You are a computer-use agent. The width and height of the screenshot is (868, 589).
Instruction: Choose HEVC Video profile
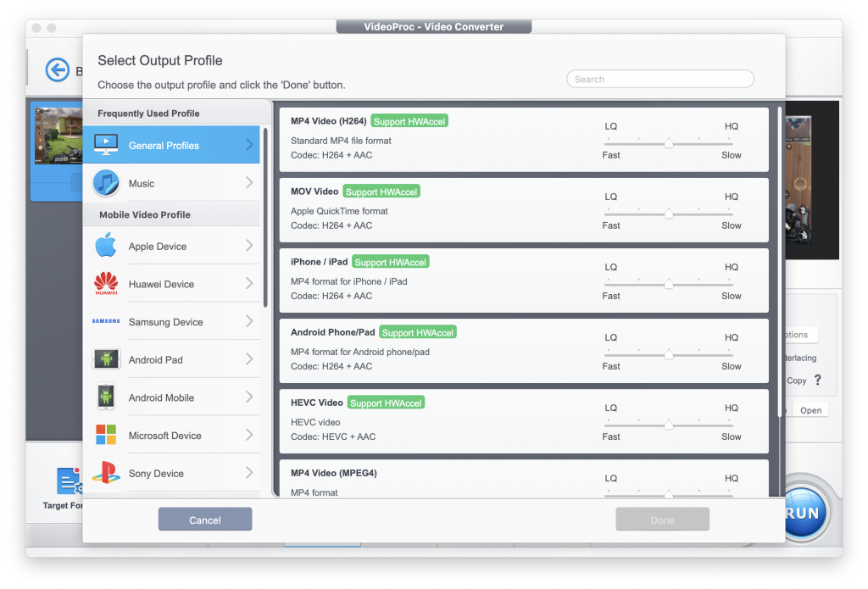click(x=524, y=420)
